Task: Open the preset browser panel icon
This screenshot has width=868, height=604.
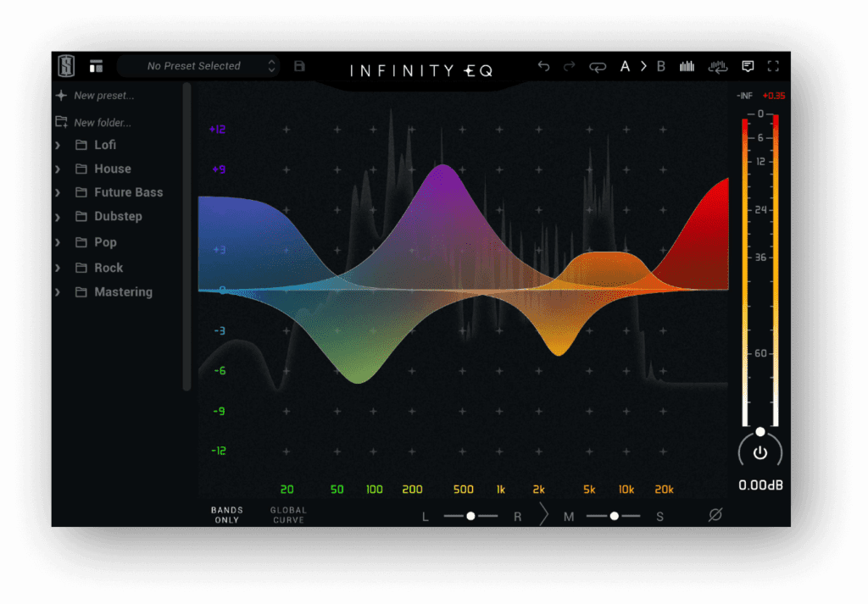Action: pyautogui.click(x=96, y=65)
